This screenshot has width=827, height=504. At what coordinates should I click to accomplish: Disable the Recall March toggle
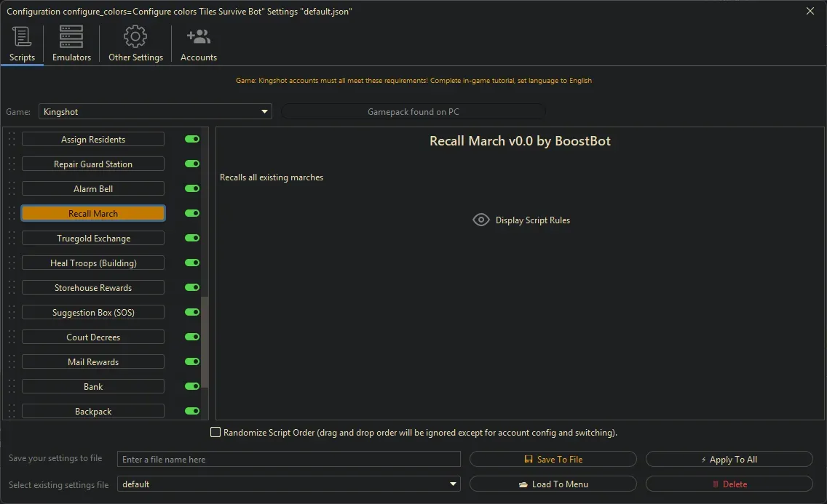[191, 213]
